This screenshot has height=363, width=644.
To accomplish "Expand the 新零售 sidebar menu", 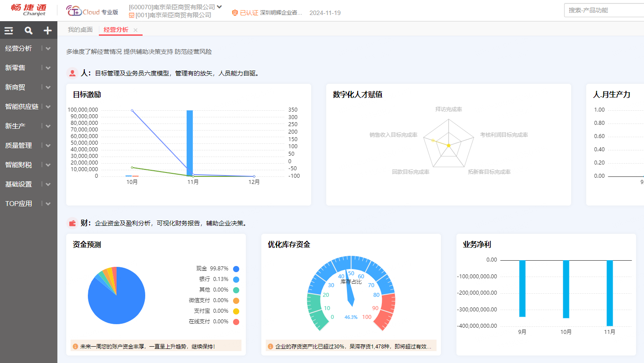I will tap(48, 68).
